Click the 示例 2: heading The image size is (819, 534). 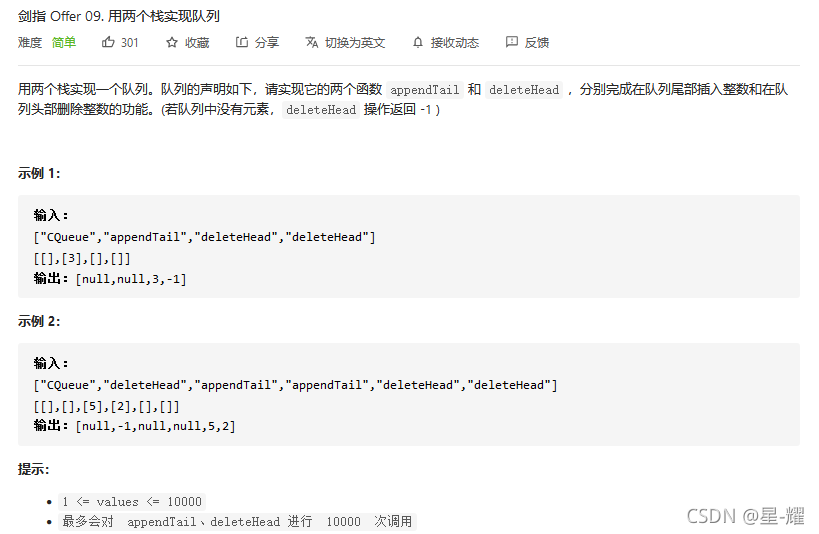(39, 321)
